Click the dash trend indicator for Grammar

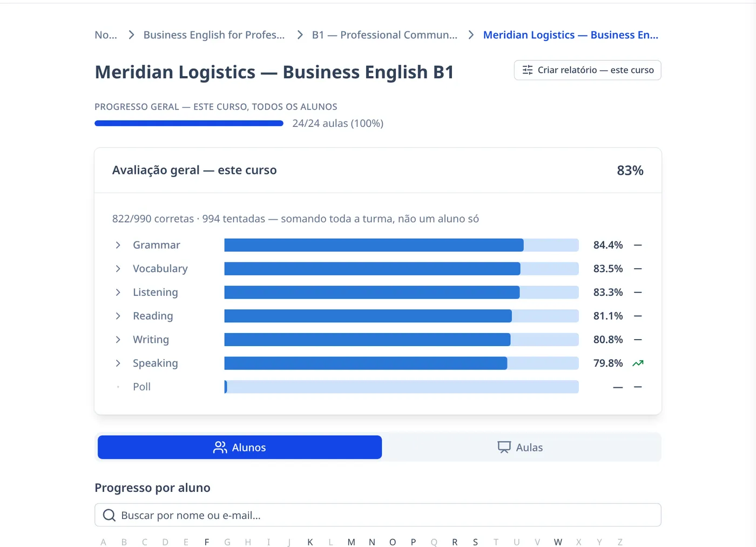(x=638, y=245)
